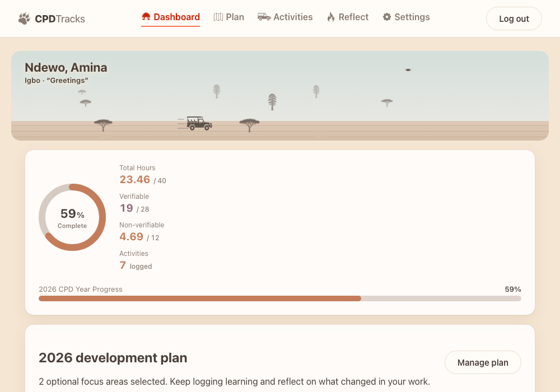The image size is (560, 392).
Task: Click the 2026 development plan heading
Action: pos(113,358)
